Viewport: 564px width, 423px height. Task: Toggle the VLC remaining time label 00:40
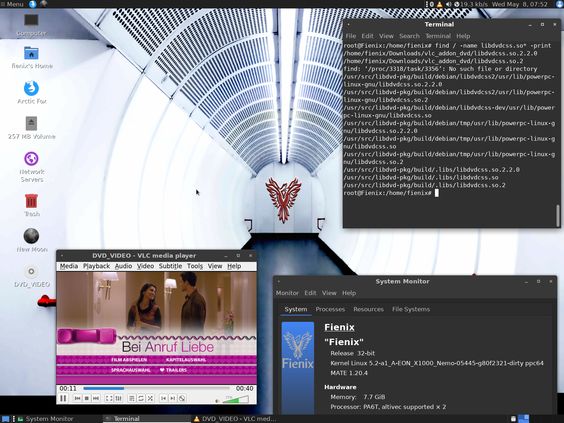click(245, 388)
